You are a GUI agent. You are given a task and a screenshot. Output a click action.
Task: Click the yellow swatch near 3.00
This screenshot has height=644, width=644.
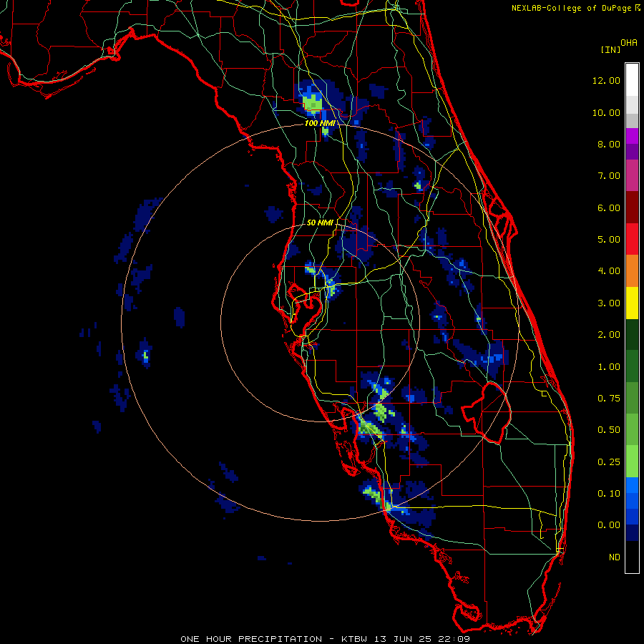[632, 303]
